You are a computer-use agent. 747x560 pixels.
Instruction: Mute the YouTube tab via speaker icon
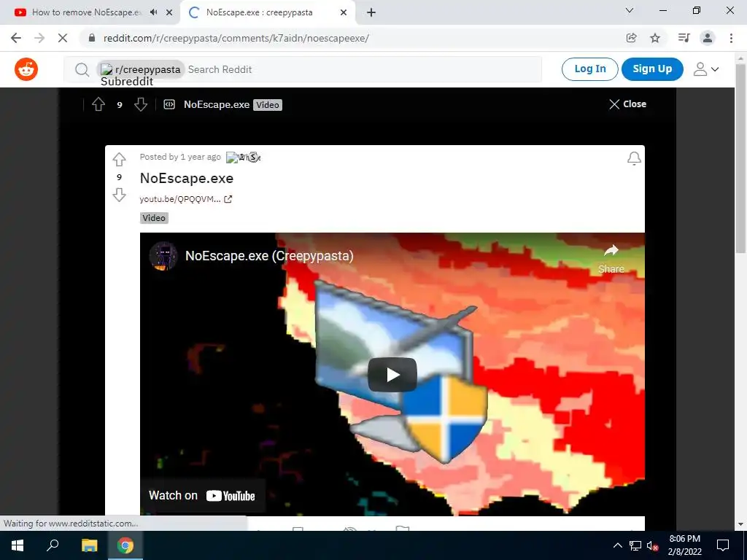click(153, 12)
